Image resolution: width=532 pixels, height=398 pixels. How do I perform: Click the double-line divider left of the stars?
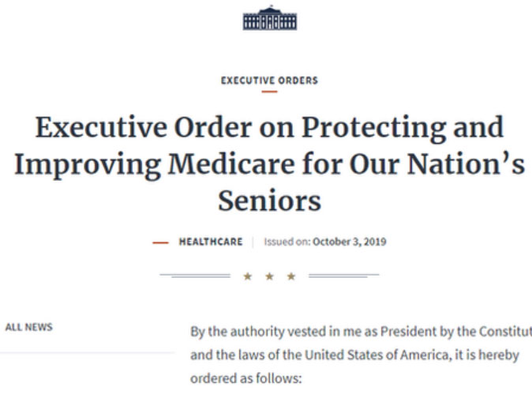pos(195,276)
